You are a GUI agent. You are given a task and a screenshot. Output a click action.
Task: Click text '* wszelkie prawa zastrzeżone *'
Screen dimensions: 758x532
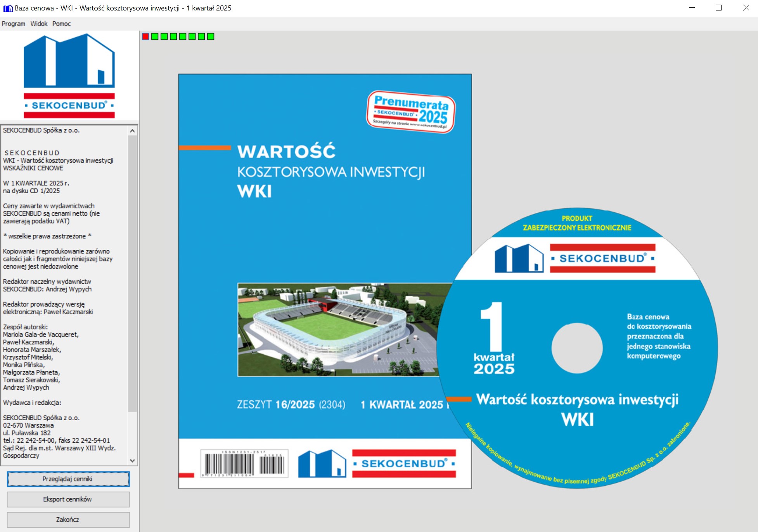[x=47, y=236]
